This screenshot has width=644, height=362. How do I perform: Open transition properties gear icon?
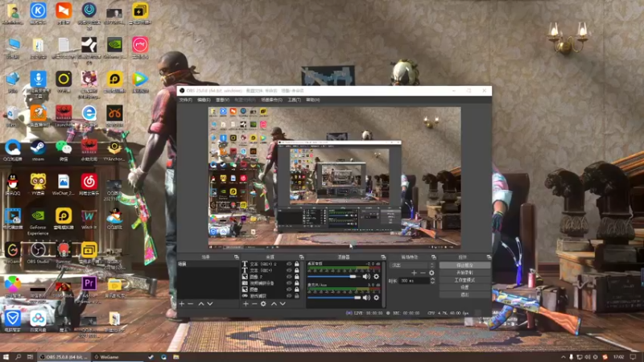point(431,273)
